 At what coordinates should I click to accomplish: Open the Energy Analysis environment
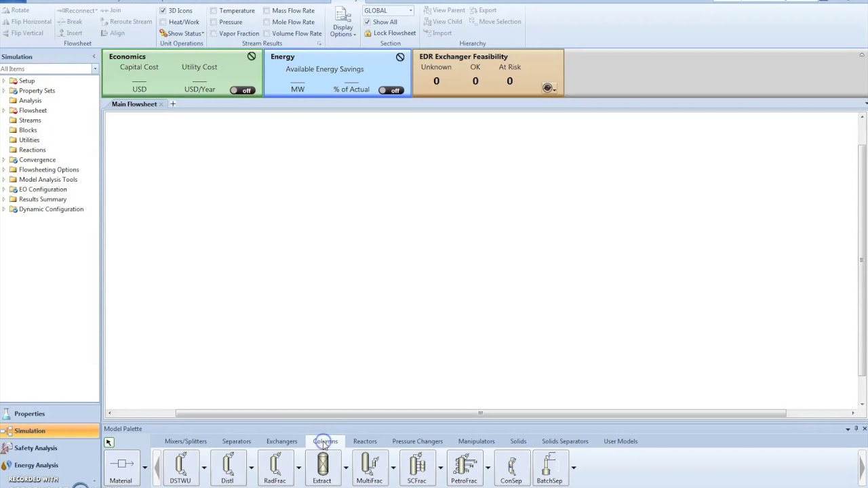(50, 465)
